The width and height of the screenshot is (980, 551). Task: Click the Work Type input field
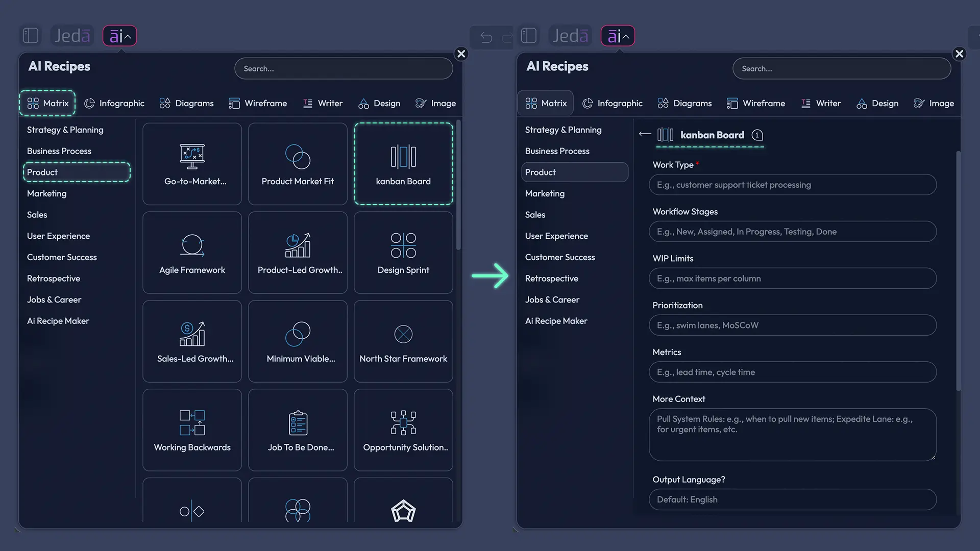(x=793, y=185)
